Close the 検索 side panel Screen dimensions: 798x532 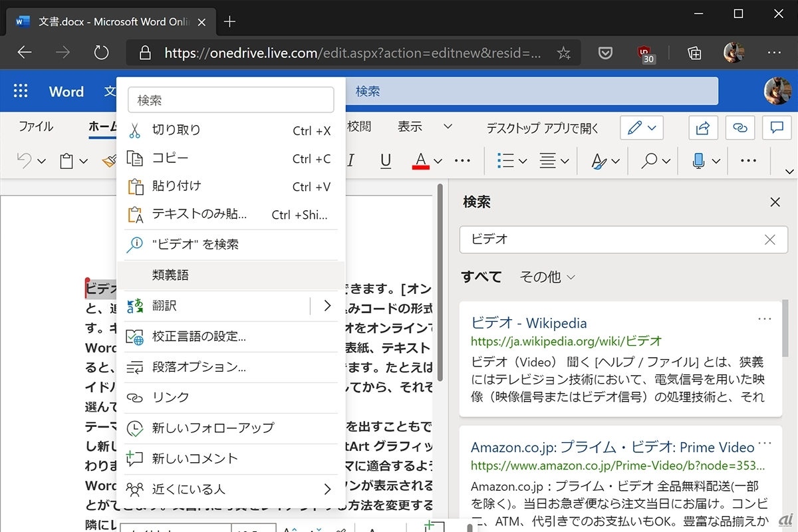point(775,202)
